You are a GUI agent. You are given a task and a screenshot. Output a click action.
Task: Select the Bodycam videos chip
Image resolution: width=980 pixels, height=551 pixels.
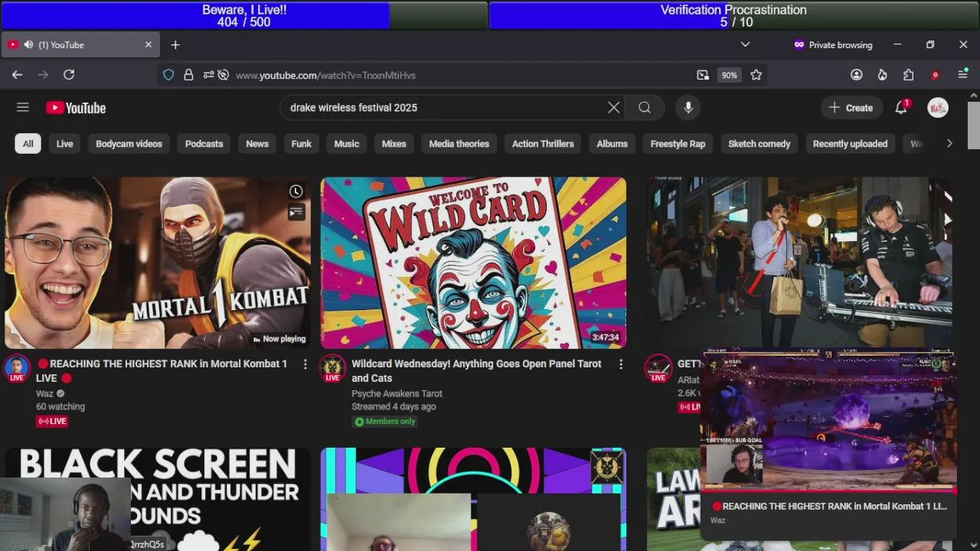click(129, 144)
